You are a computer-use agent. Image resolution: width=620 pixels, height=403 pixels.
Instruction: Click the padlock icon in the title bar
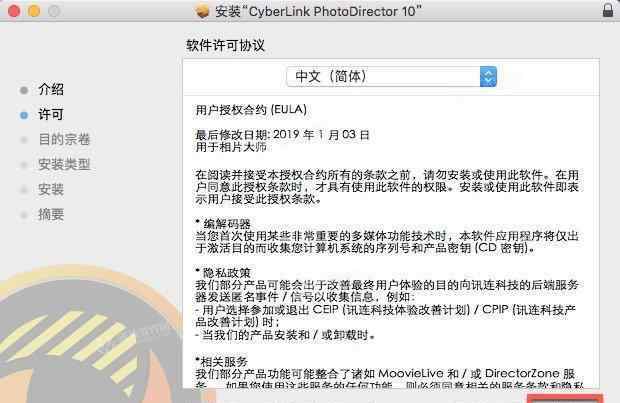(x=608, y=10)
